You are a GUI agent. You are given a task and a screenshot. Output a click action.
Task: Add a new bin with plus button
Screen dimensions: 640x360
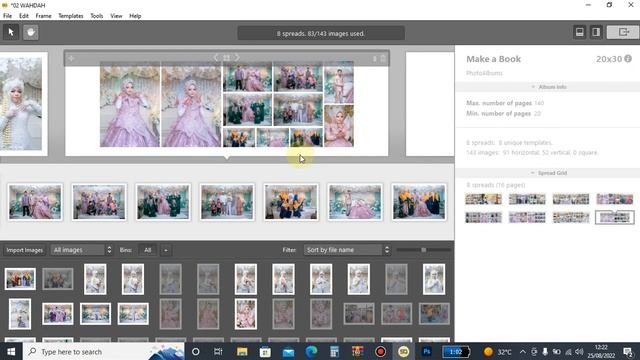click(x=166, y=250)
